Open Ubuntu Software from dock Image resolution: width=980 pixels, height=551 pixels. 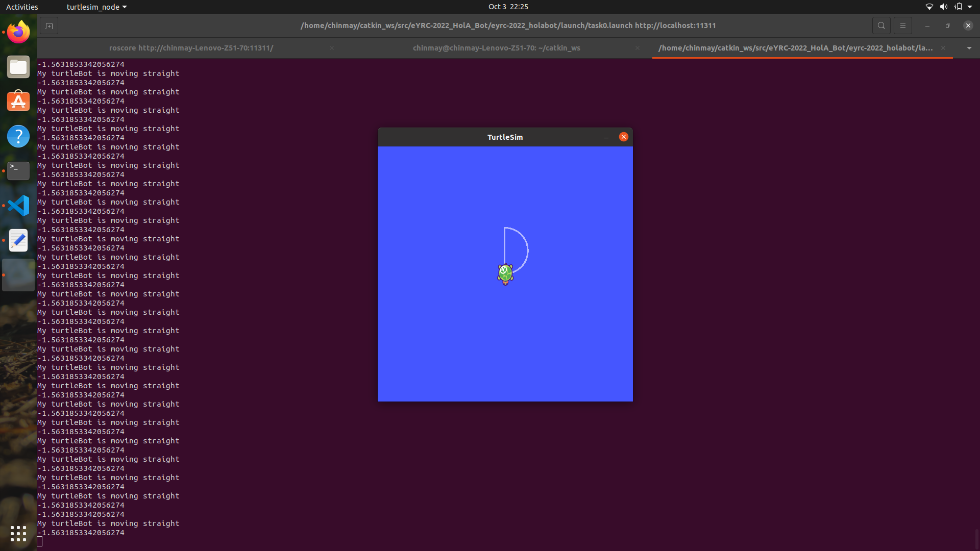18,102
